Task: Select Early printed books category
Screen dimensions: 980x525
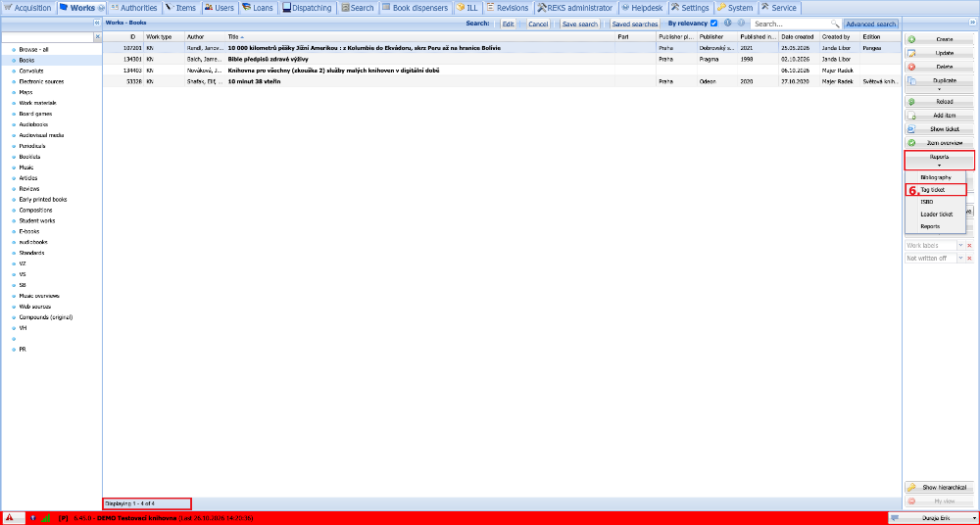Action: click(43, 200)
